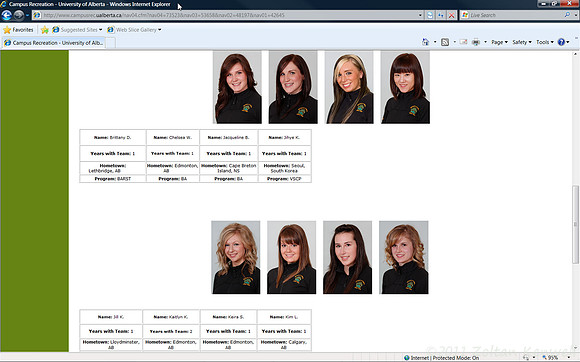The width and height of the screenshot is (580, 362).
Task: Stop loading with the red X
Action: (x=451, y=15)
